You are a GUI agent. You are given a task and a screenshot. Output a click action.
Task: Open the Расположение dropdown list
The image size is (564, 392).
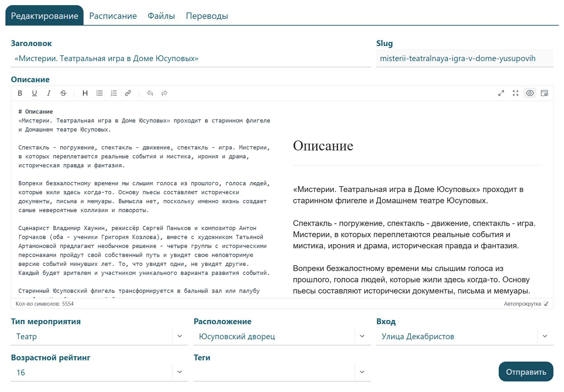click(x=362, y=336)
